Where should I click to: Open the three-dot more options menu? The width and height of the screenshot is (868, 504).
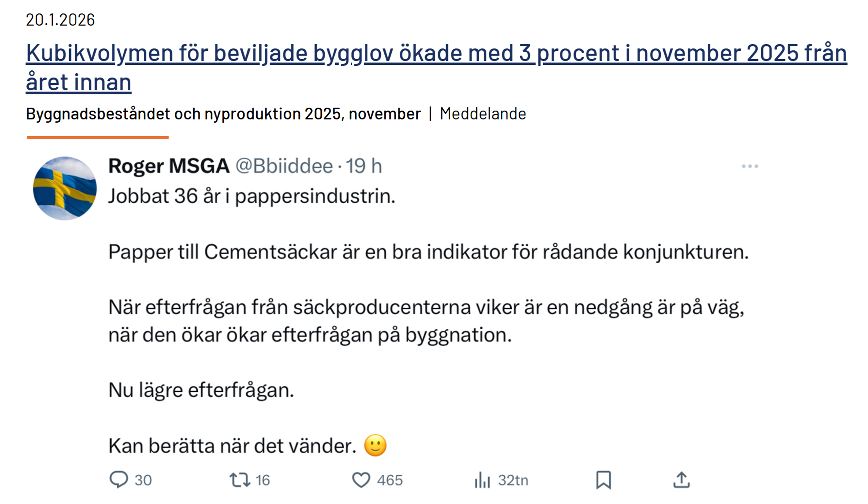point(750,166)
